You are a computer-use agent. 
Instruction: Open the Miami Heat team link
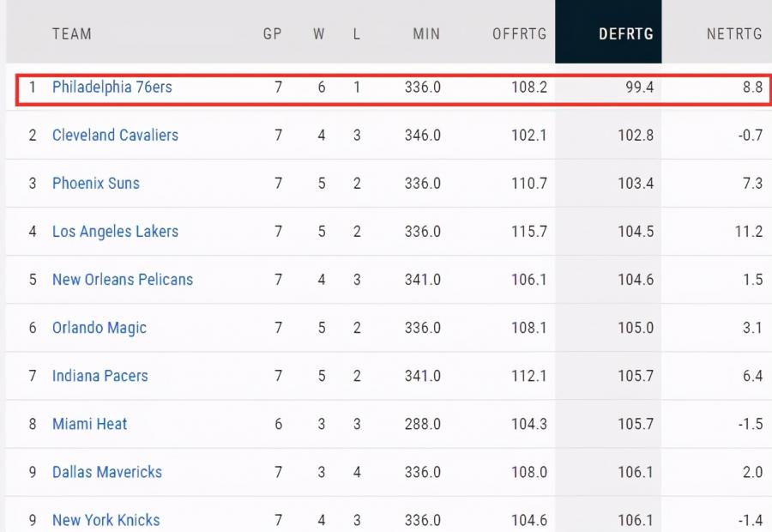click(x=89, y=423)
